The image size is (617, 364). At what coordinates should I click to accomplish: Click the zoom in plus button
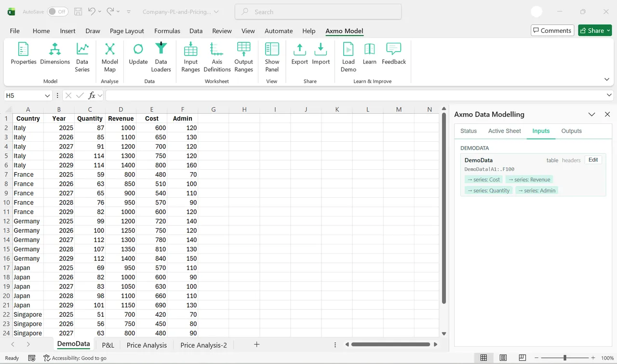pos(593,358)
